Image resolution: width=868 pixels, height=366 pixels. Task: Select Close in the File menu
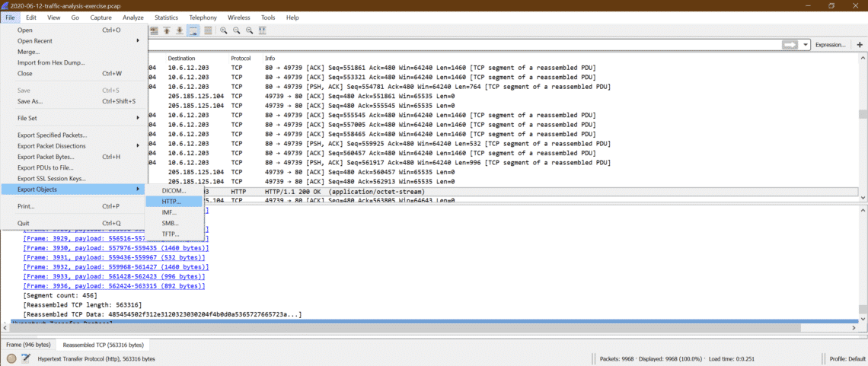(74, 74)
